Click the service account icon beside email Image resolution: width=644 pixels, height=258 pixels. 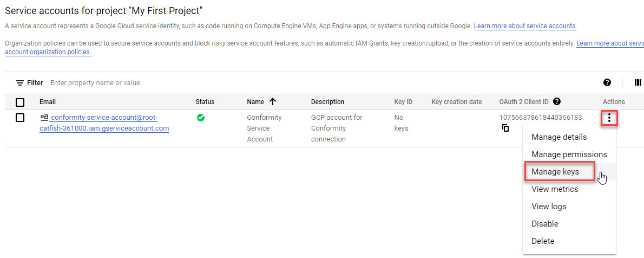pyautogui.click(x=44, y=118)
